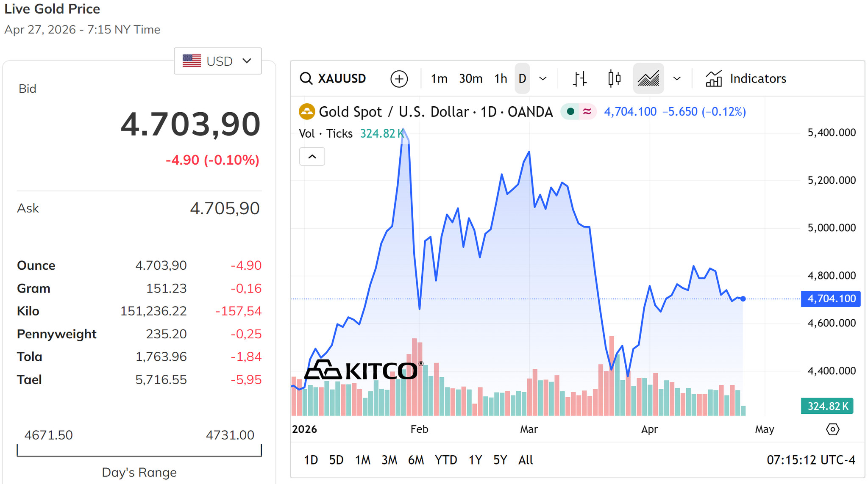This screenshot has height=484, width=868.
Task: Collapse the chart legend with caret button
Action: click(x=312, y=157)
